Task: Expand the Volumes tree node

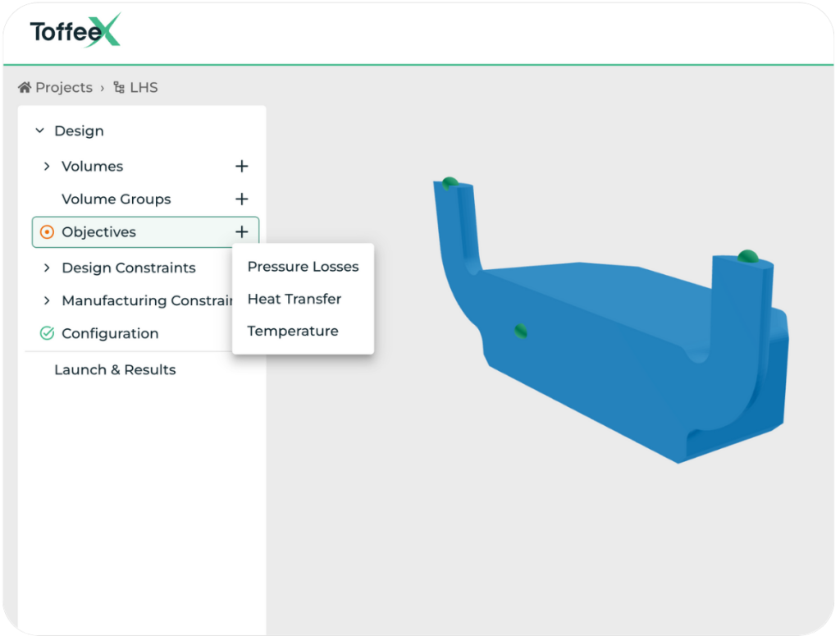Action: pos(47,167)
